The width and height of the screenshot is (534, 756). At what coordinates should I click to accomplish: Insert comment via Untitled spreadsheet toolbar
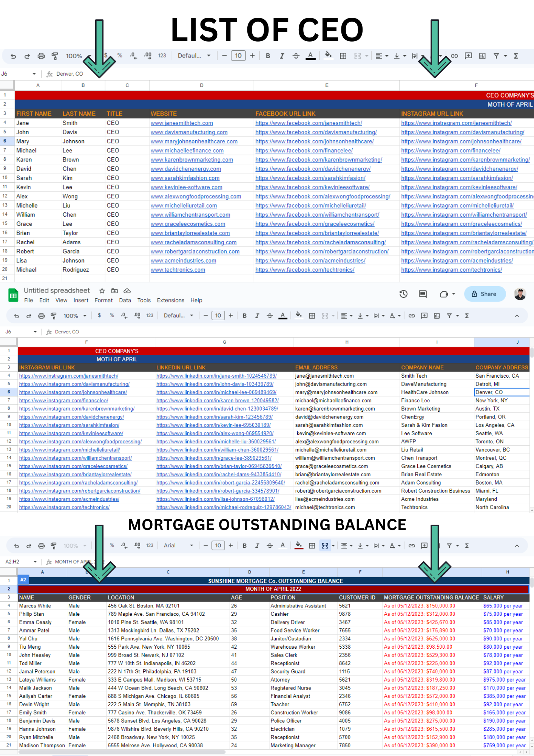point(424,316)
